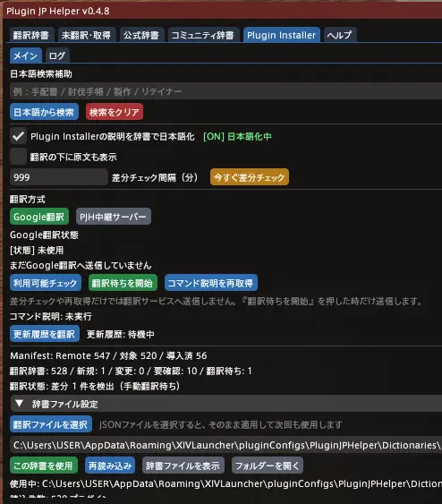Click the dictionary file path field
This screenshot has height=504, width=442.
tap(225, 445)
